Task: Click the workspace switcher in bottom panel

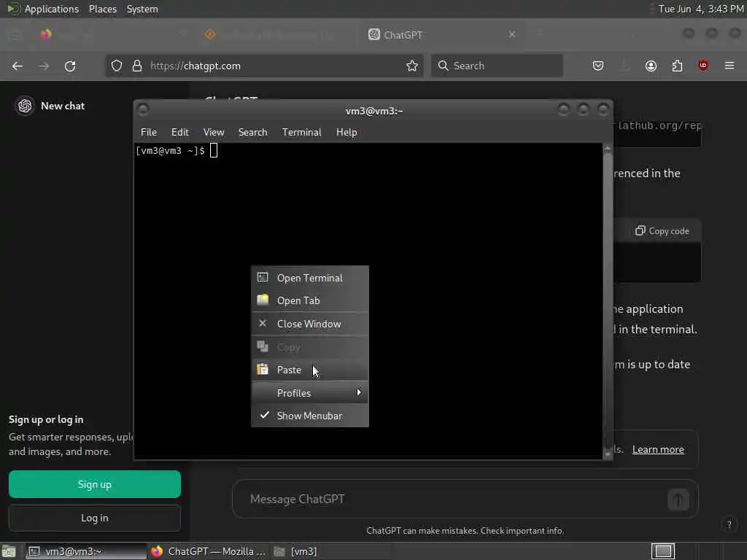Action: pos(662,551)
